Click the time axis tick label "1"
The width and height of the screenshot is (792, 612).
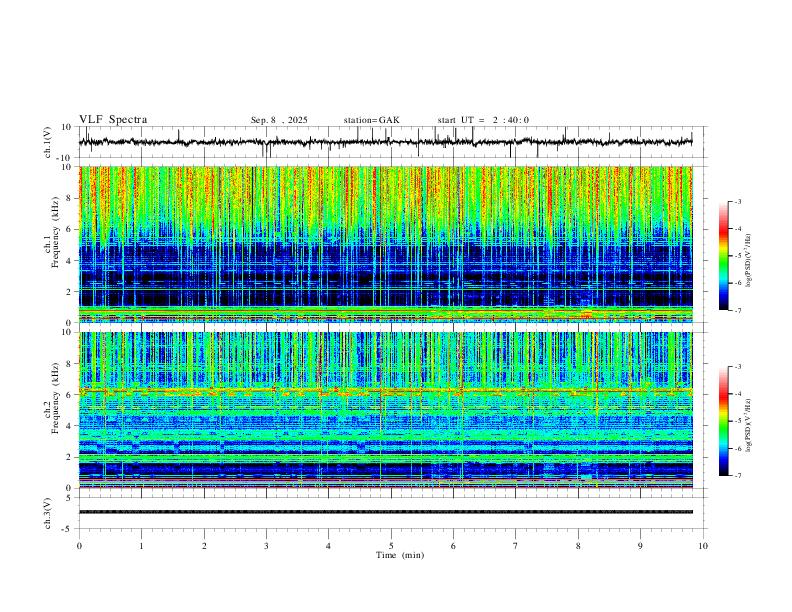(141, 546)
